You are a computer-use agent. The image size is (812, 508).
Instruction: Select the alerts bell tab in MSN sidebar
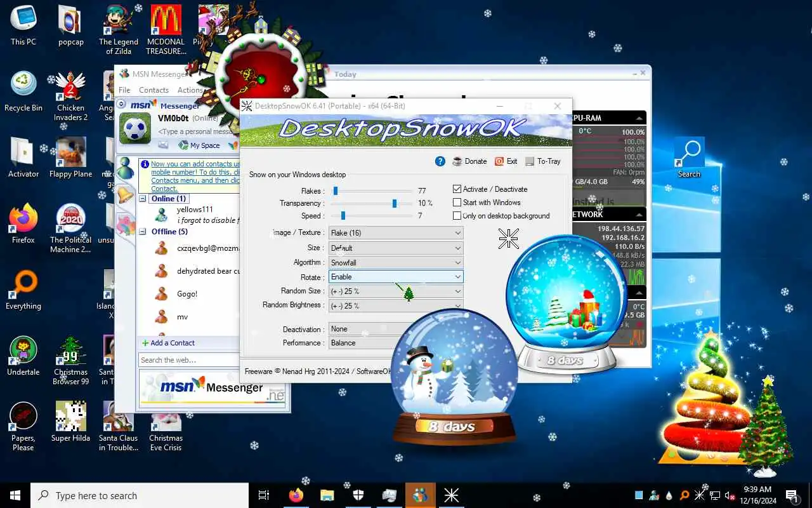(x=126, y=195)
